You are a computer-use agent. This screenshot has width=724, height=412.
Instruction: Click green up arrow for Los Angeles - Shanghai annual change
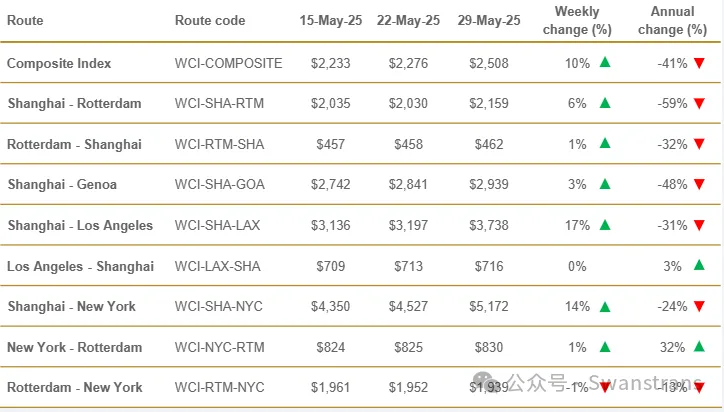coord(699,265)
